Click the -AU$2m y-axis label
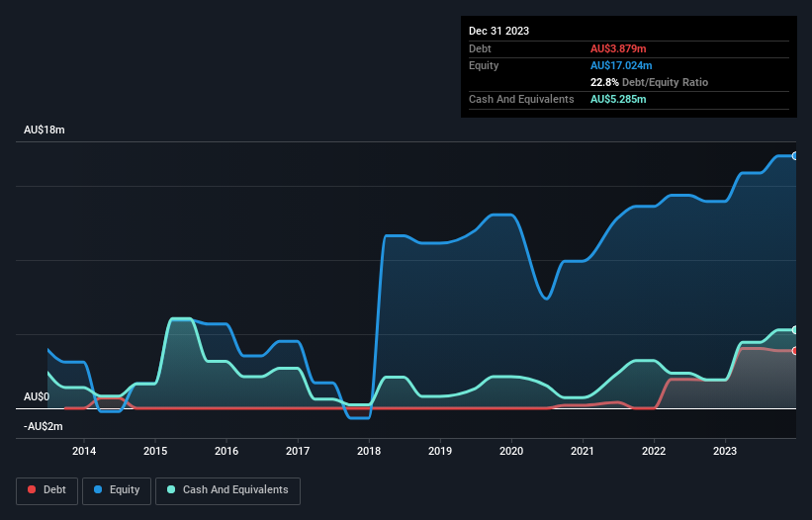Image resolution: width=812 pixels, height=520 pixels. 43,426
